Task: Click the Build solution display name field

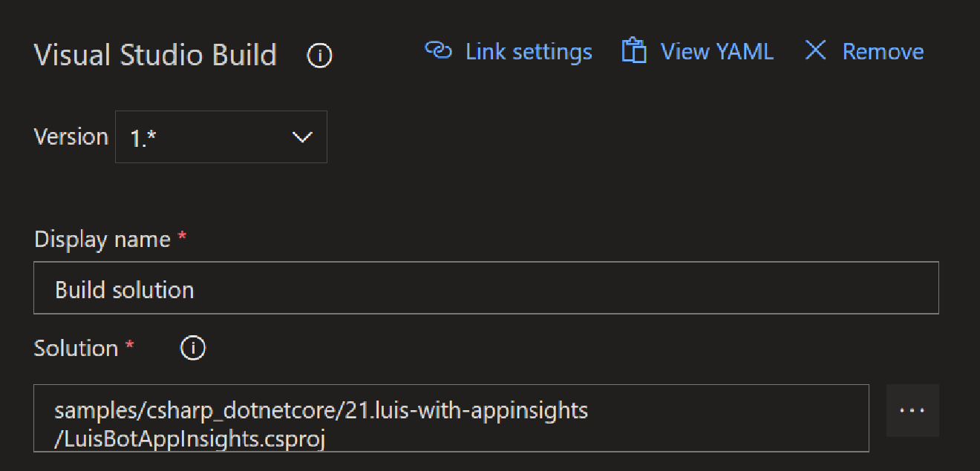Action: coord(488,289)
